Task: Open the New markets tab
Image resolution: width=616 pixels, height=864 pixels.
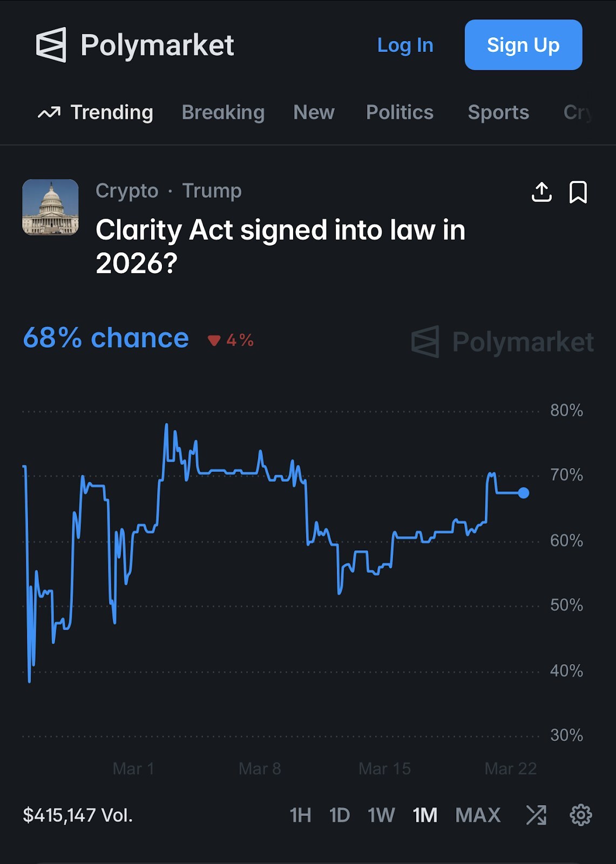Action: (x=314, y=112)
